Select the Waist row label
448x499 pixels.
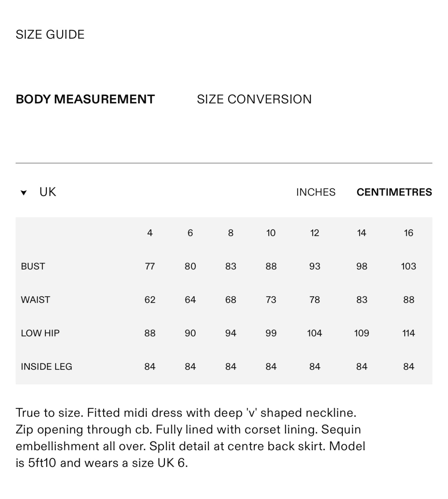click(x=35, y=300)
